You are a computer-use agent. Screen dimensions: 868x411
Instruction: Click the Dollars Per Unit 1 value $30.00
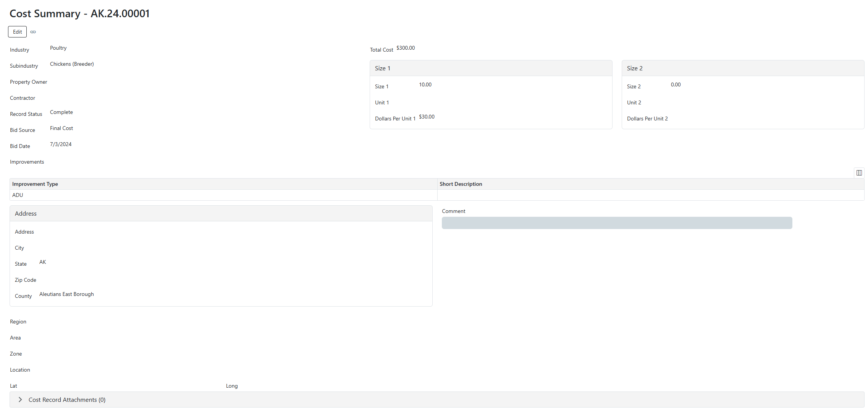[427, 117]
